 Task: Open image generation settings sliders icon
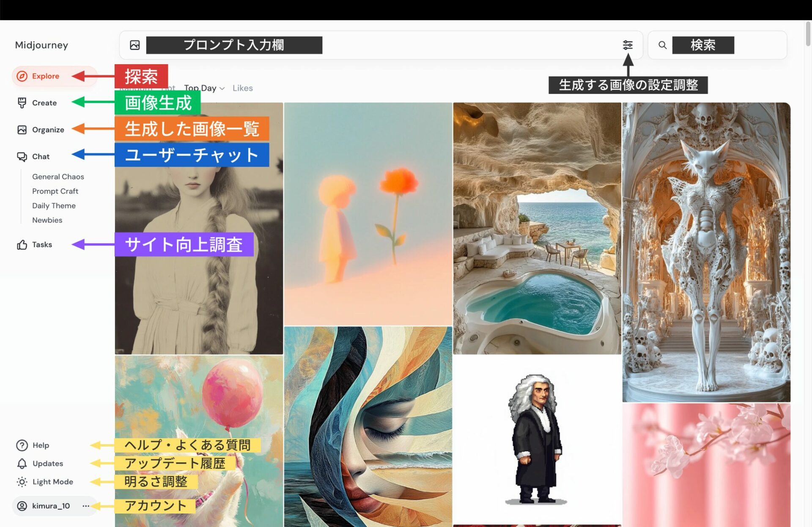pyautogui.click(x=628, y=45)
